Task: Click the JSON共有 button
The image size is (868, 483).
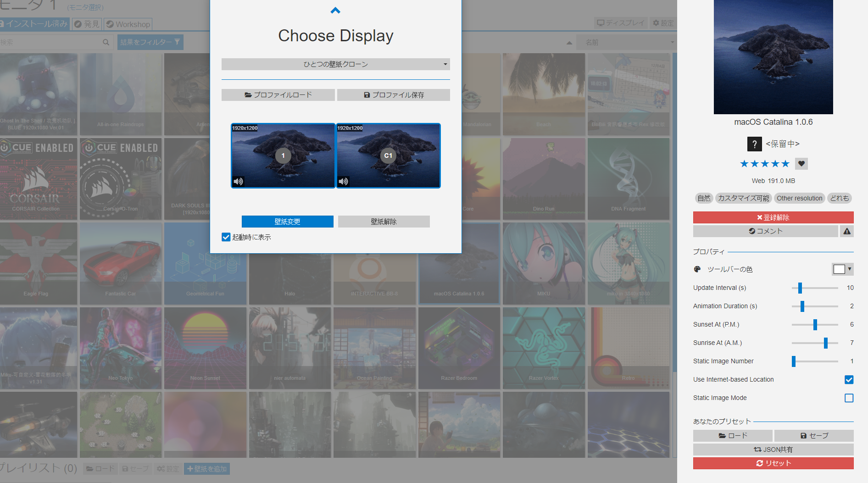Action: coord(773,450)
